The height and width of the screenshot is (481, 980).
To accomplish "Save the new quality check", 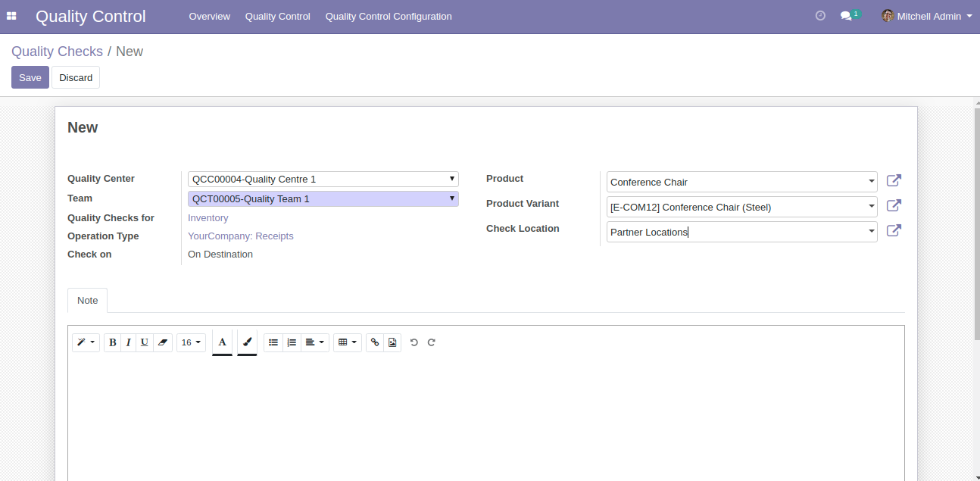I will click(x=30, y=77).
